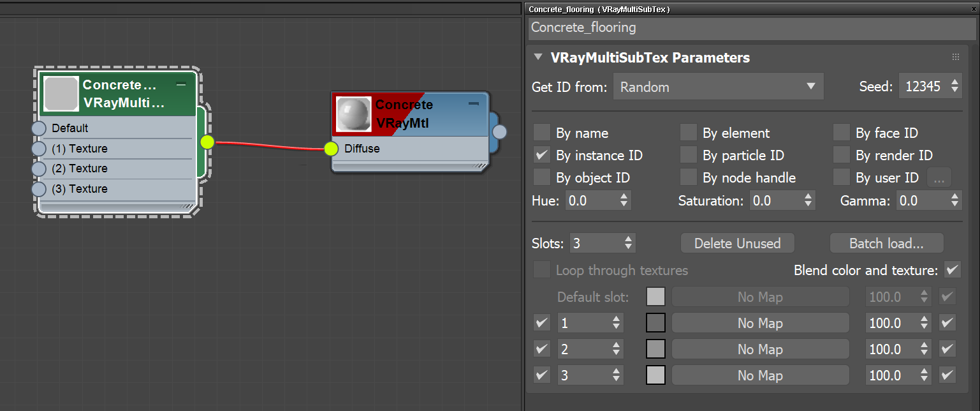Enable the By object ID option
Viewport: 980px width, 411px height.
[541, 177]
